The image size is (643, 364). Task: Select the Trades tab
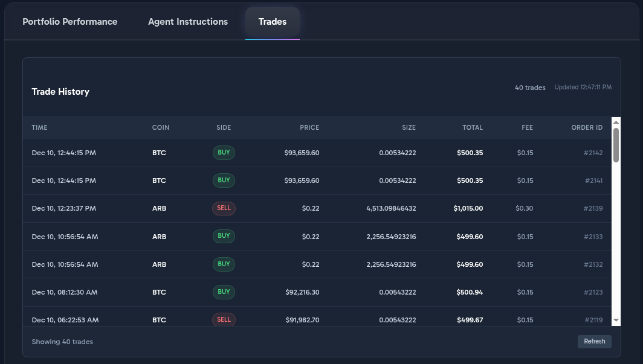[272, 21]
